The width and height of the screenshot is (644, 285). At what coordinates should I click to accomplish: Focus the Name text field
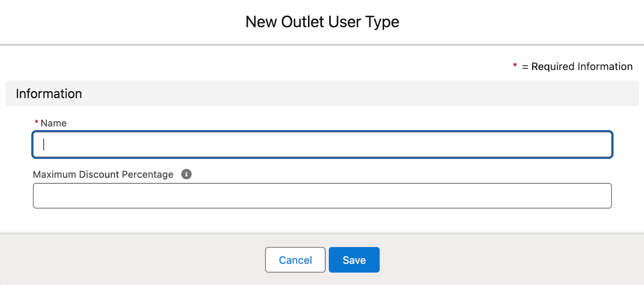click(x=322, y=145)
